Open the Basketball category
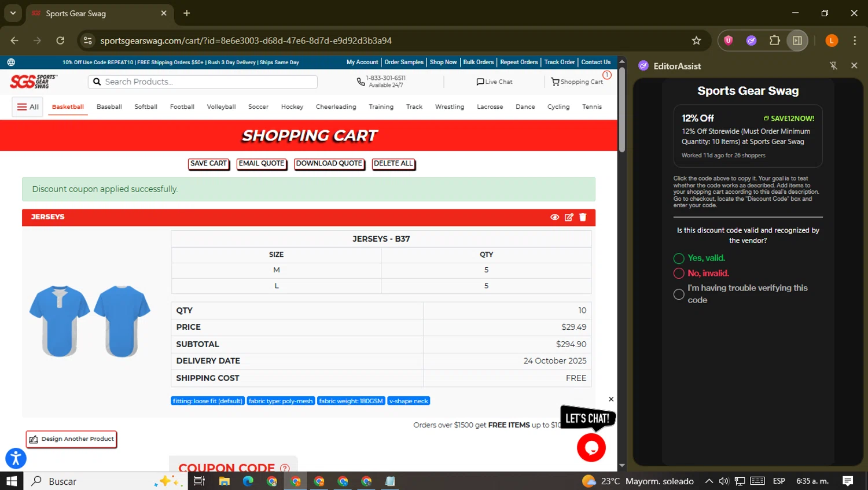Viewport: 868px width, 490px height. pyautogui.click(x=68, y=107)
